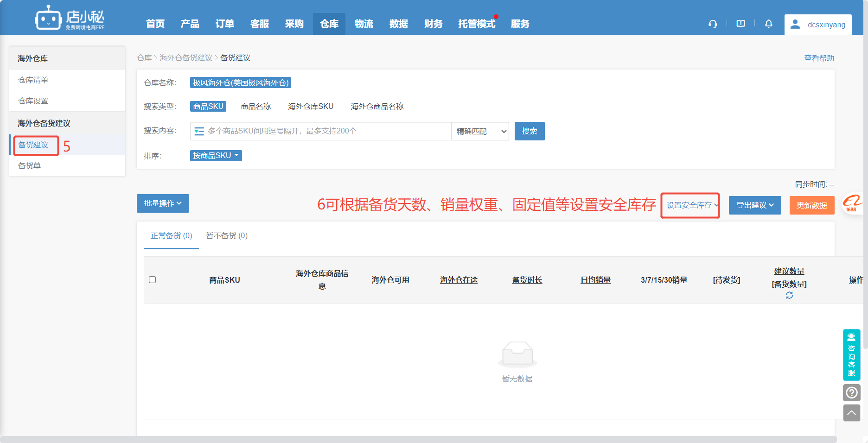Image resolution: width=868 pixels, height=443 pixels.
Task: Open the 设置安全库存 dropdown
Action: pos(691,205)
